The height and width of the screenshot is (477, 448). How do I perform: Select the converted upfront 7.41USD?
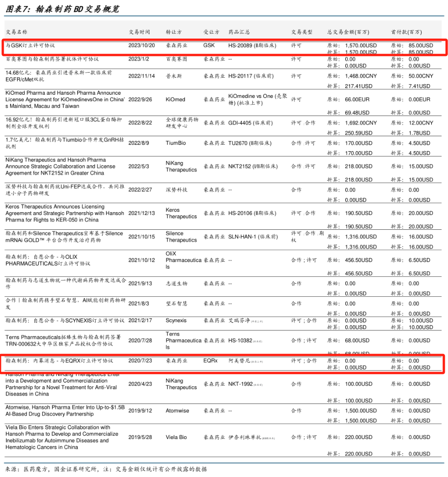[x=419, y=86]
